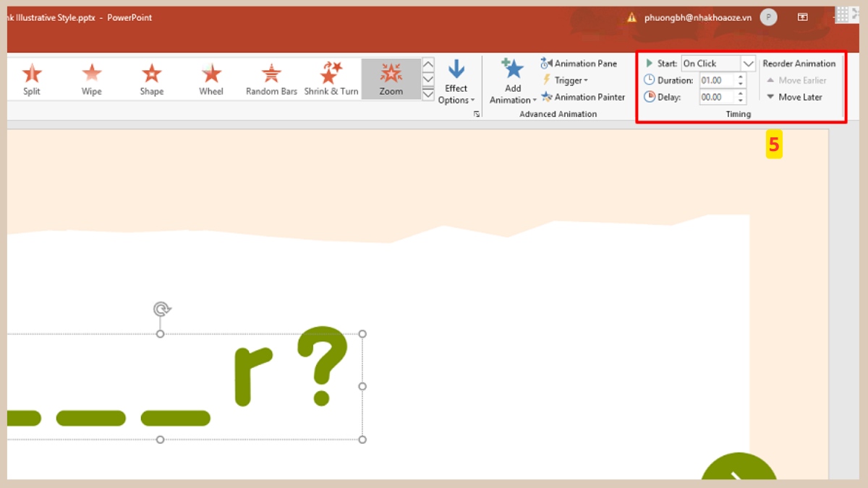Increase the Duration value with the up stepper
The width and height of the screenshot is (868, 488).
pyautogui.click(x=741, y=77)
